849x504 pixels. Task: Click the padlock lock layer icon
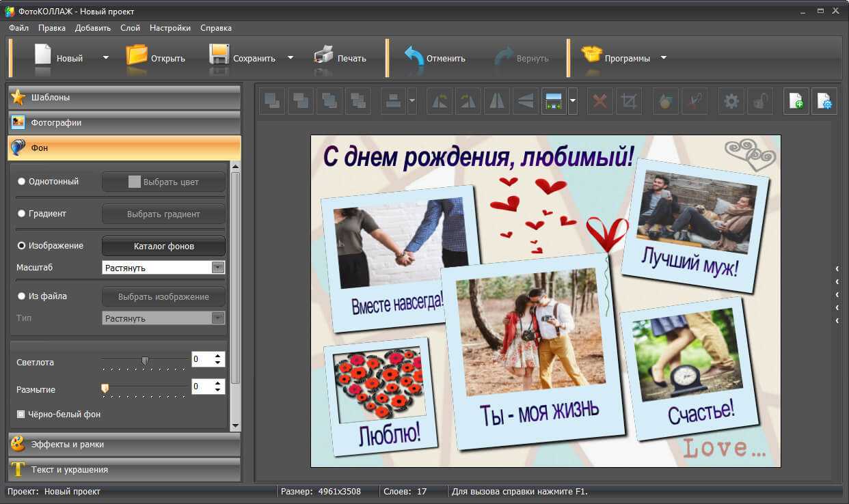click(759, 102)
